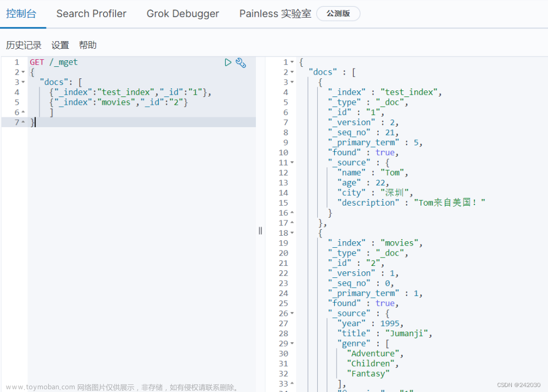Select response line "_primary_term" : 1
Screen dimensions: 548x392
375,293
